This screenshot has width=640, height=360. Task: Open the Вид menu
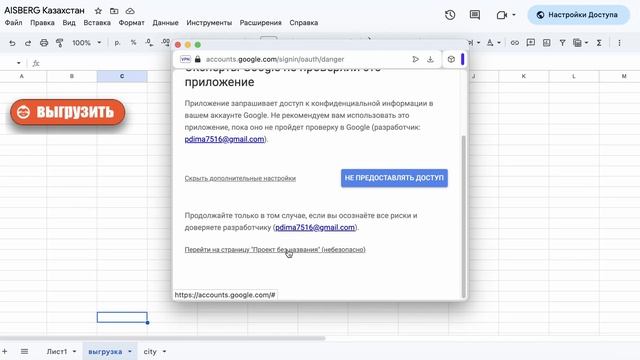pos(69,23)
